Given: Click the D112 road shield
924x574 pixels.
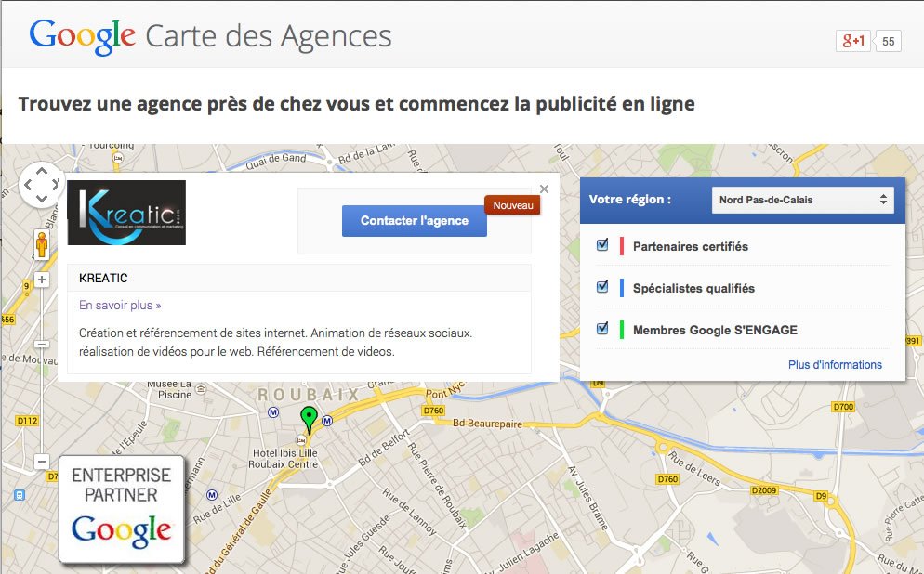Looking at the screenshot, I should pyautogui.click(x=27, y=421).
